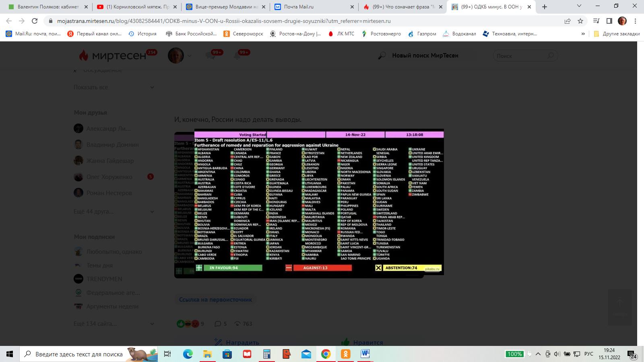644x362 pixels.
Task: Expand the user avatar dropdown chevron
Action: [189, 56]
